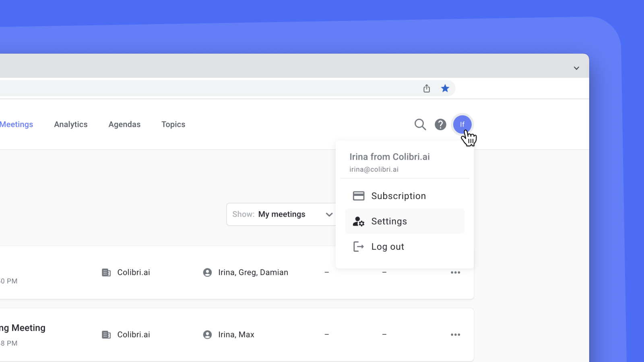Open the Agendas tab

tap(124, 124)
